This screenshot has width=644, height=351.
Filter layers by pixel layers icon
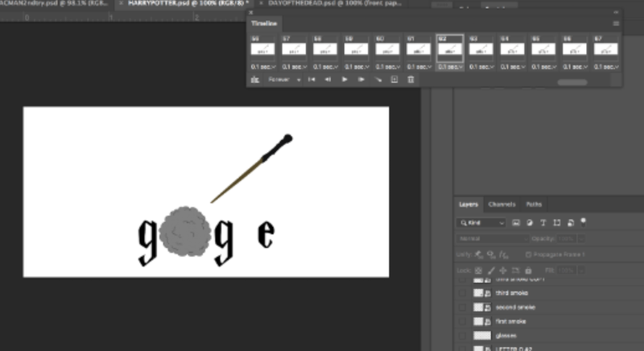(x=516, y=223)
